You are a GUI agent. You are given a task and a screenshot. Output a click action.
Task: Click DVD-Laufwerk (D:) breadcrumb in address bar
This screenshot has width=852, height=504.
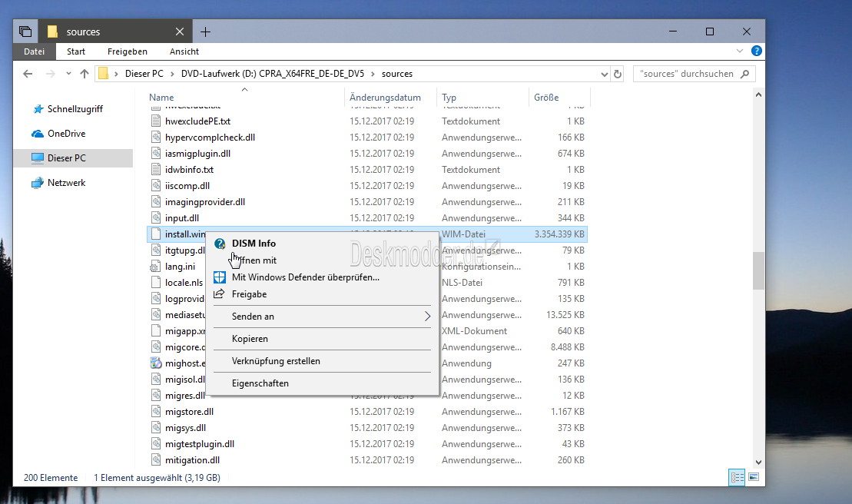[273, 74]
